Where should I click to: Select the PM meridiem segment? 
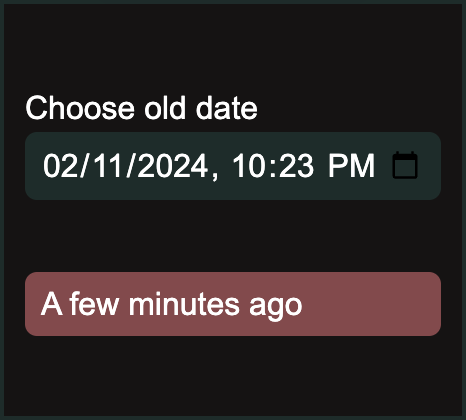tap(351, 166)
